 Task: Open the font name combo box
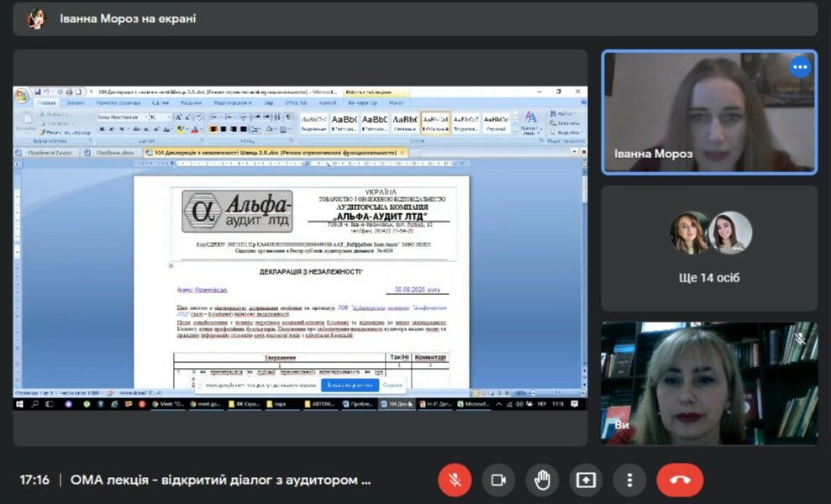[x=123, y=117]
